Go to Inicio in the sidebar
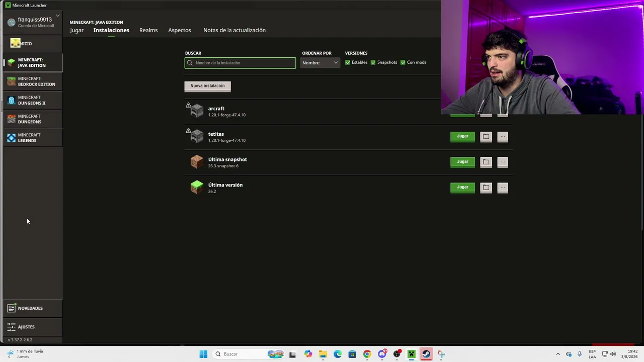Screen dimensions: 644x362 [x=33, y=43]
